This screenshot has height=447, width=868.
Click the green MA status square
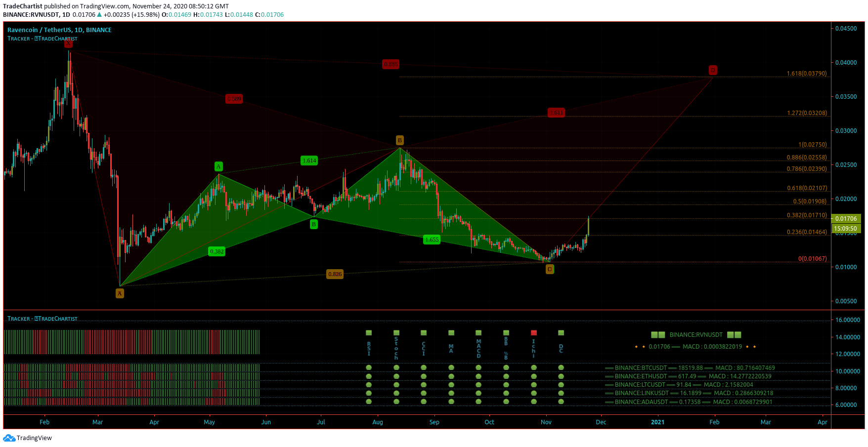[451, 333]
